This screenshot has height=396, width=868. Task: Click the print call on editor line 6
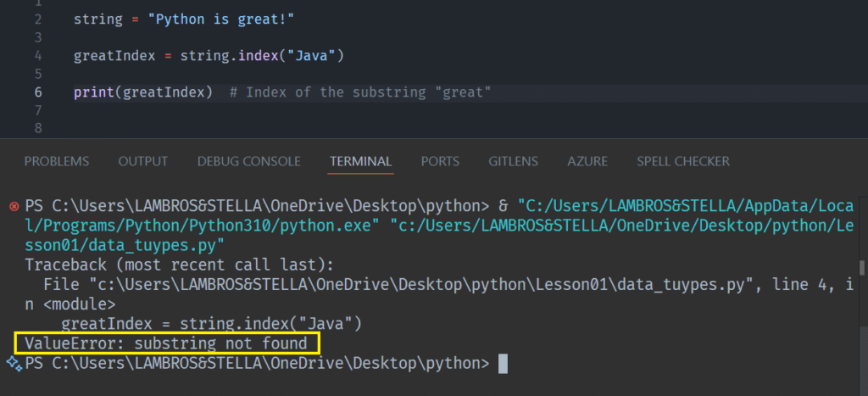94,92
